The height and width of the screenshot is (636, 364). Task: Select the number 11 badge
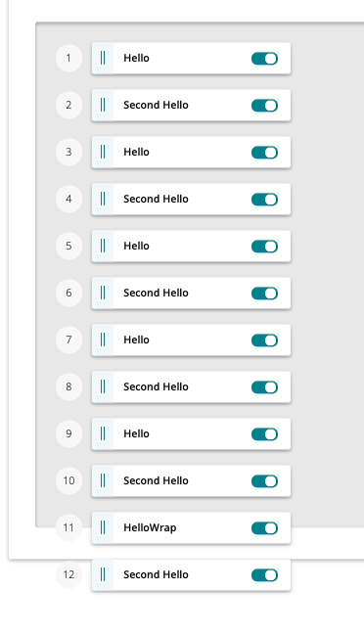[x=69, y=527]
